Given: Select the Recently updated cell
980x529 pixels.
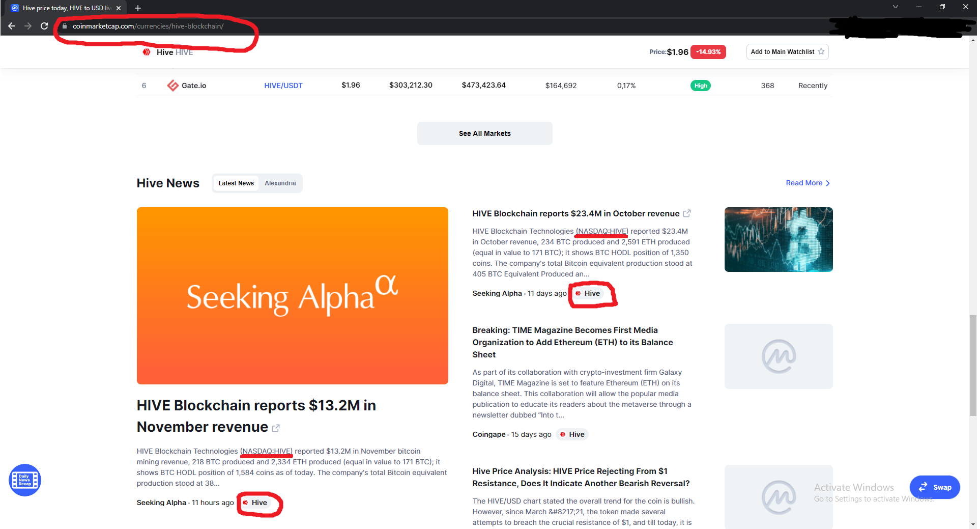Looking at the screenshot, I should coord(813,86).
